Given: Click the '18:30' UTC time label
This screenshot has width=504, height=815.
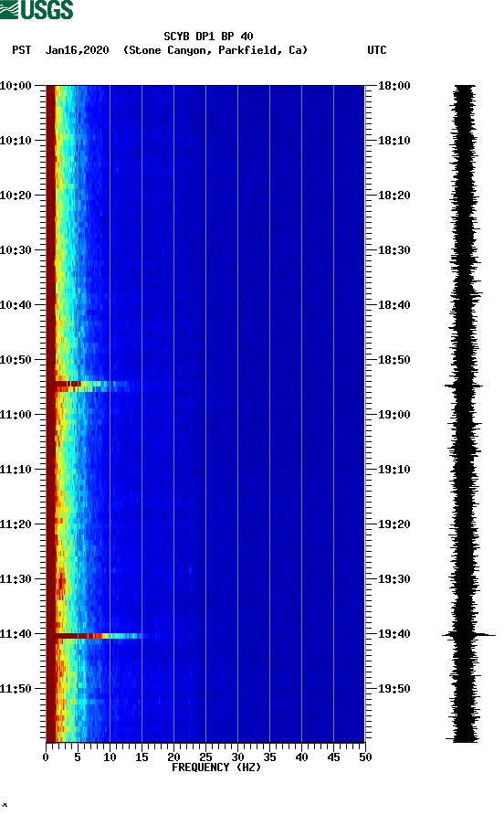Looking at the screenshot, I should coord(394,250).
